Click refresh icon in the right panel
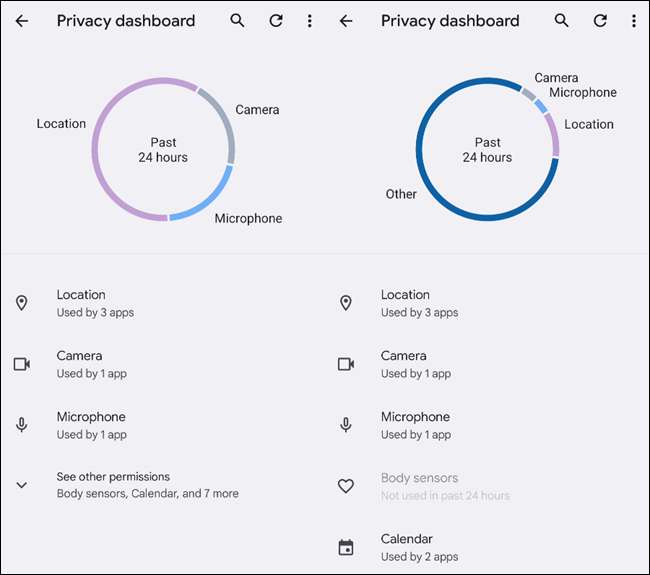This screenshot has width=650, height=575. (x=599, y=21)
